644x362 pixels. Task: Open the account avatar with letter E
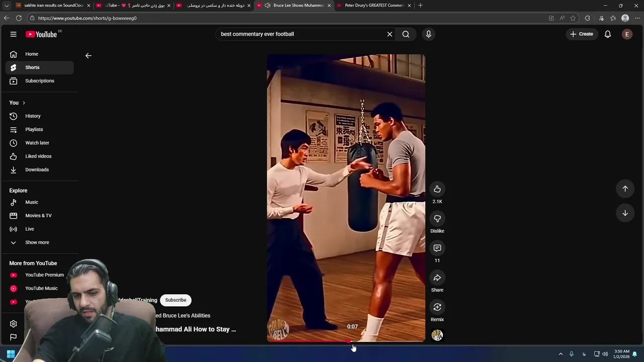[627, 34]
